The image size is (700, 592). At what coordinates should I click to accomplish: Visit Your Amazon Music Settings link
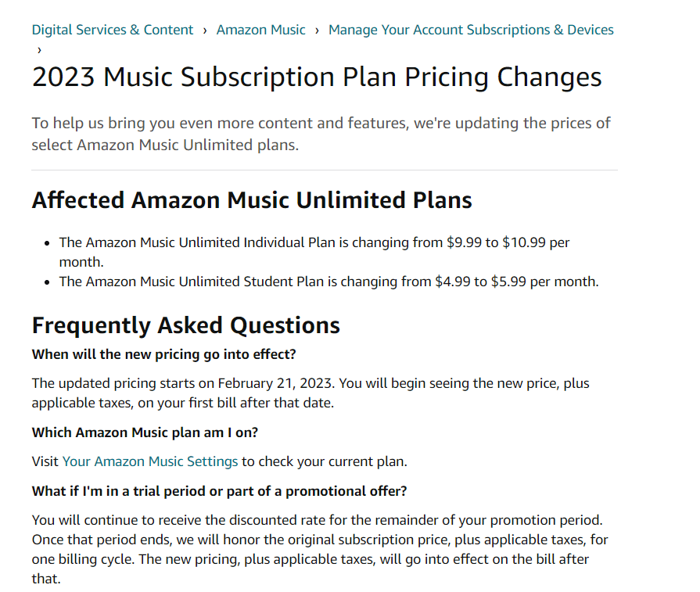(x=150, y=461)
